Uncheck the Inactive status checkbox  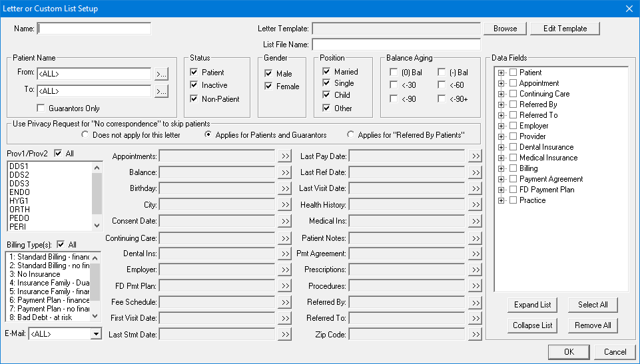(194, 85)
